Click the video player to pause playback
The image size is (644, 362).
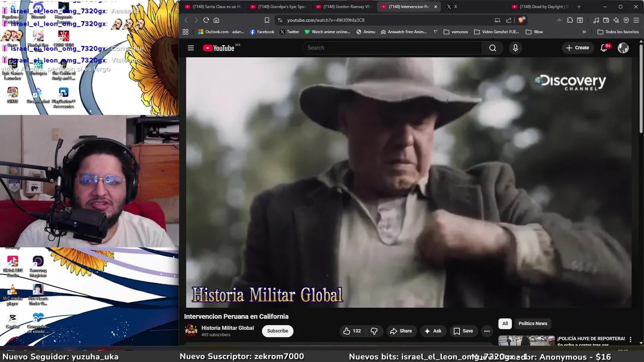click(409, 182)
